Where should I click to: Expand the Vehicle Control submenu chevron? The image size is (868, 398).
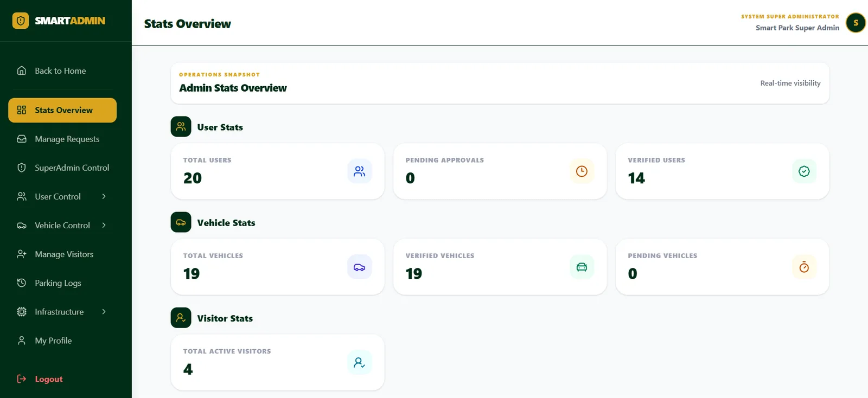pyautogui.click(x=104, y=225)
